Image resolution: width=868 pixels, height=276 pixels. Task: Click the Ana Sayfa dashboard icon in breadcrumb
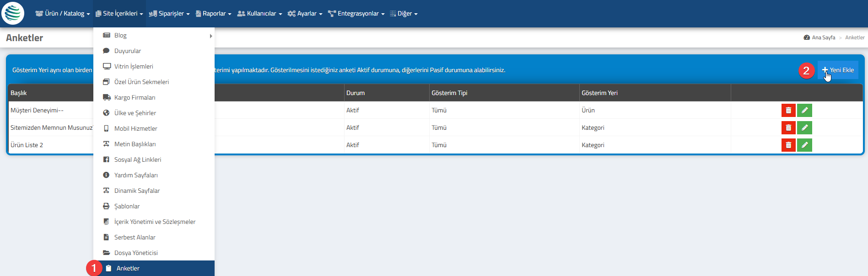click(807, 37)
